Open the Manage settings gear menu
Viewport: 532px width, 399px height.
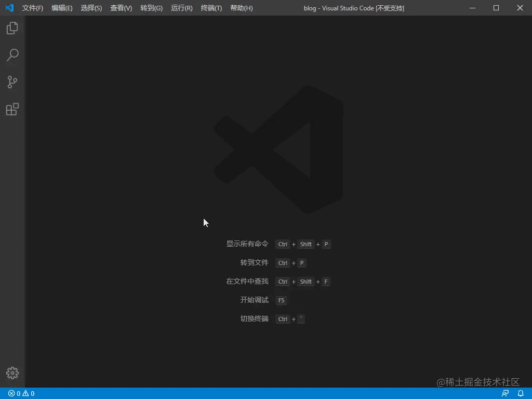coord(12,373)
